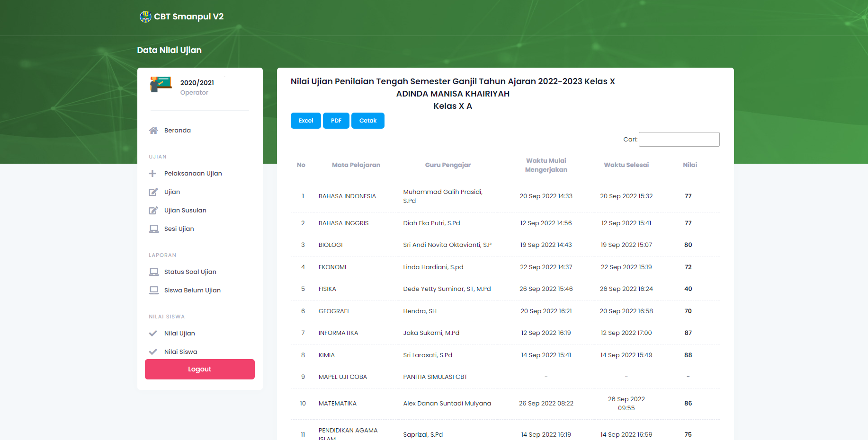Export the scores with the Excel button
Screen dimensions: 868x440
(x=305, y=121)
